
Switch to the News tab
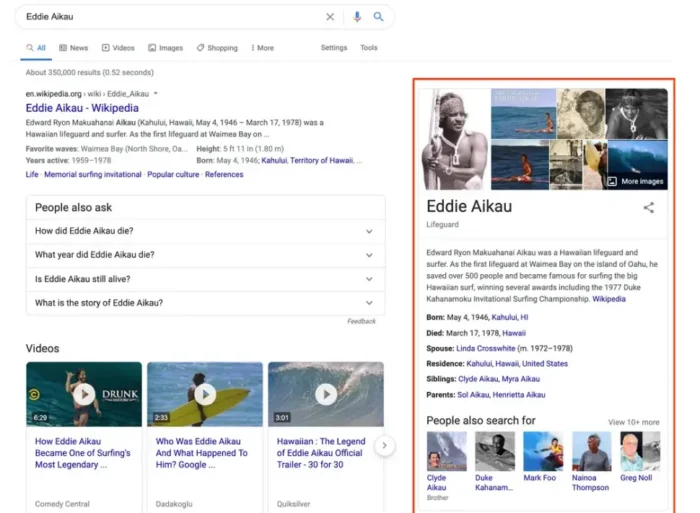click(74, 48)
